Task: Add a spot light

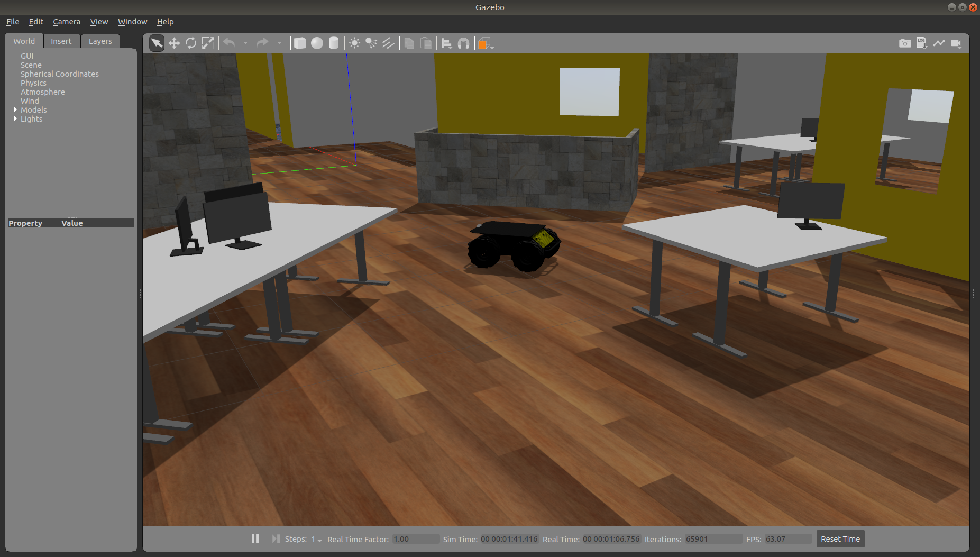Action: point(371,43)
